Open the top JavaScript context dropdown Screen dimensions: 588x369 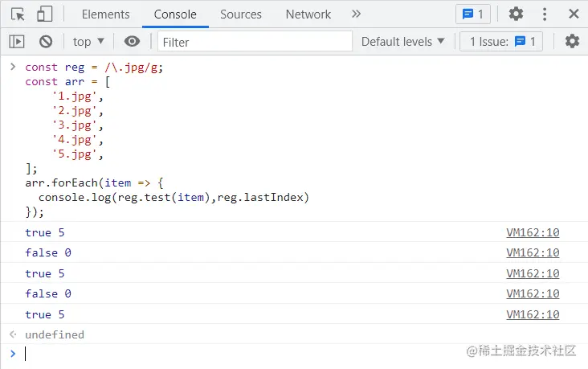(88, 42)
